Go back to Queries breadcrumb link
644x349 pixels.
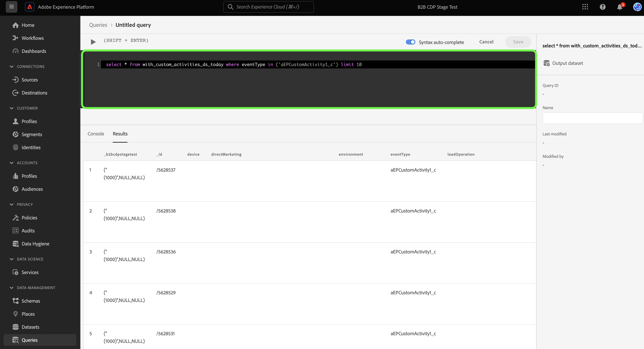98,25
